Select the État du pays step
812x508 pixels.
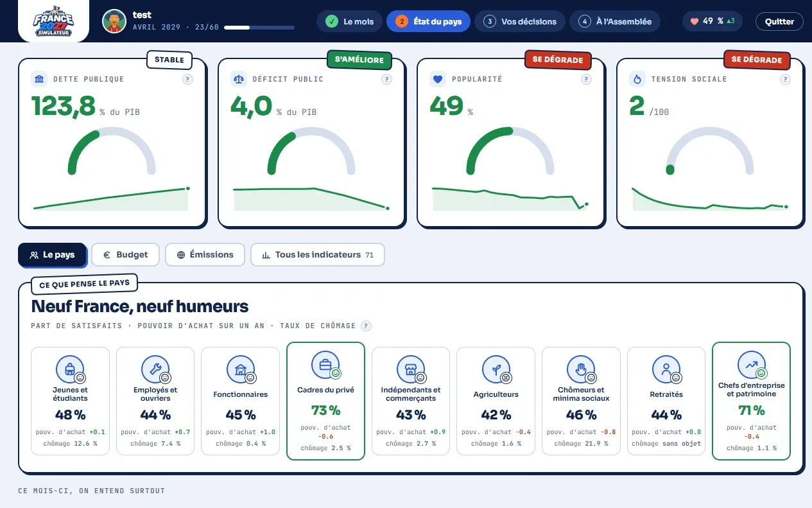pos(428,21)
